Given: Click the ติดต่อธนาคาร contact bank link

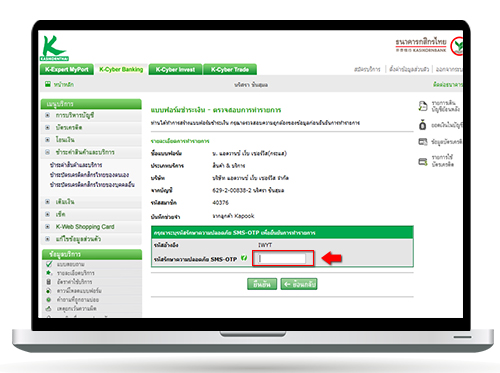Looking at the screenshot, I should (448, 84).
